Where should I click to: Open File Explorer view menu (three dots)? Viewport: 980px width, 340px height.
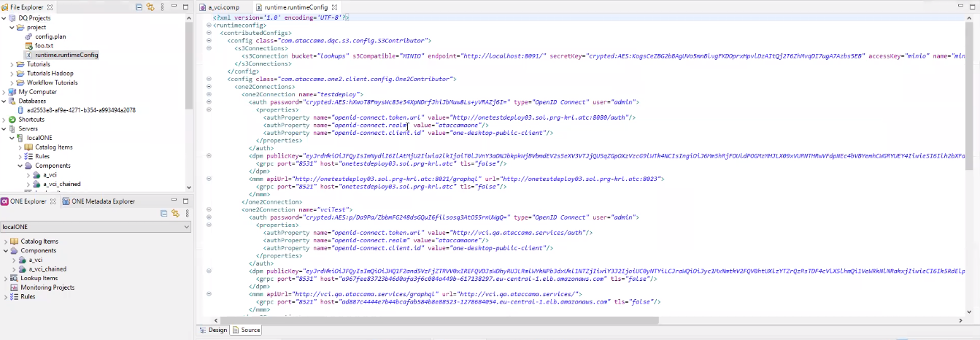162,7
